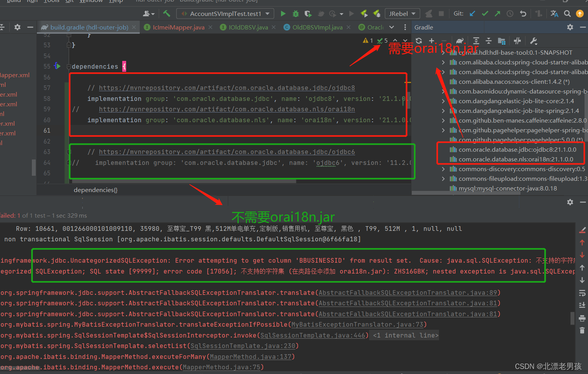Image resolution: width=588 pixels, height=374 pixels.
Task: Select mysql:mysql-connector-java:8.0.18 dependency
Action: coord(508,189)
